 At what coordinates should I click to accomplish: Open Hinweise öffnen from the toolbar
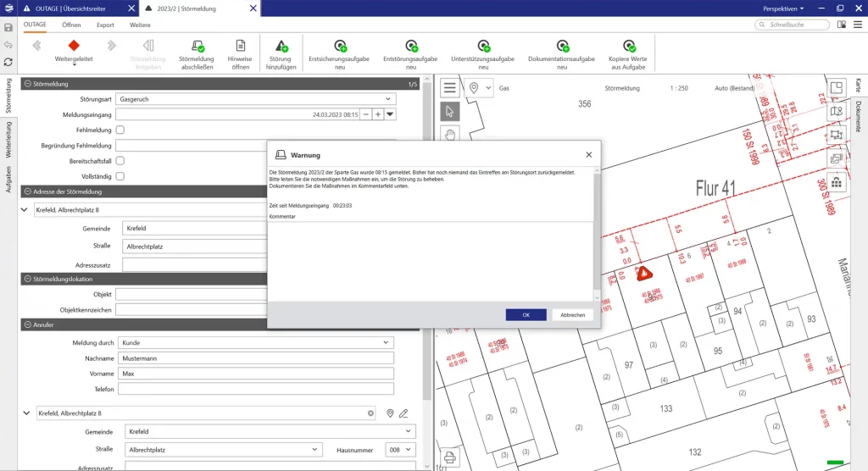pyautogui.click(x=240, y=47)
